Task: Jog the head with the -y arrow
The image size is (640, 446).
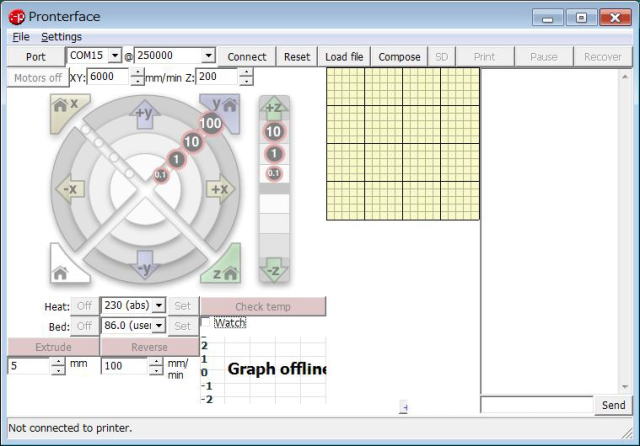Action: [x=145, y=265]
